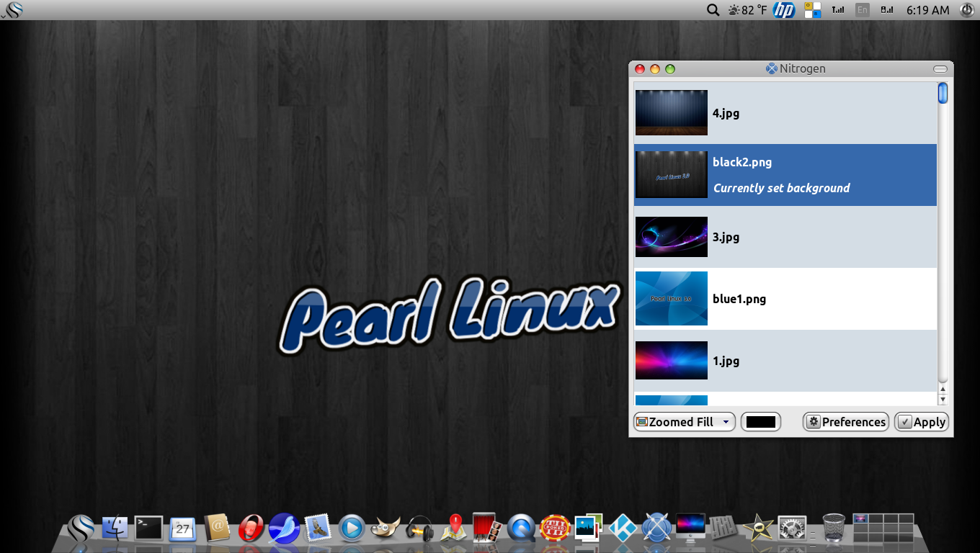Open the Mail stamp icon in dock
The width and height of the screenshot is (980, 553).
(x=317, y=529)
